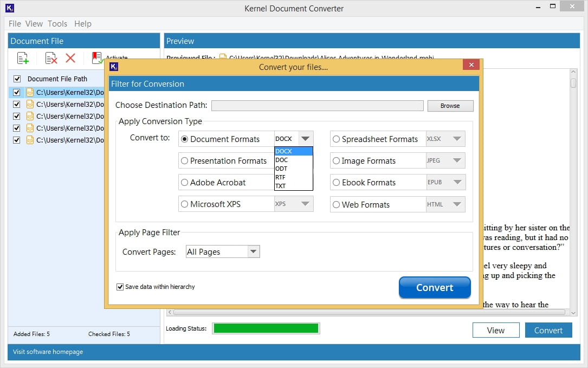The image size is (588, 368).
Task: Click the file icon of the fifth document row
Action: click(x=30, y=140)
